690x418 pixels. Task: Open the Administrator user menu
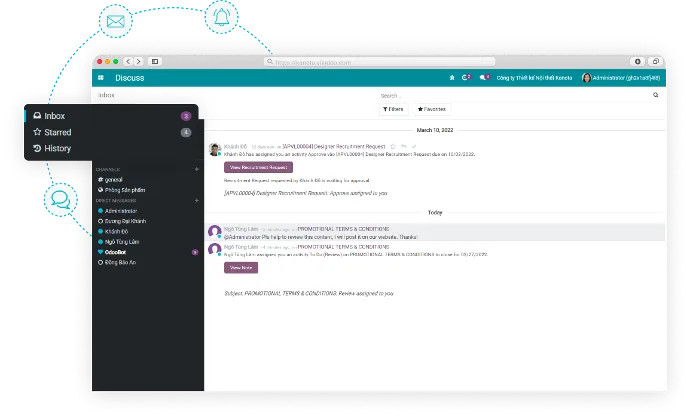coord(621,78)
